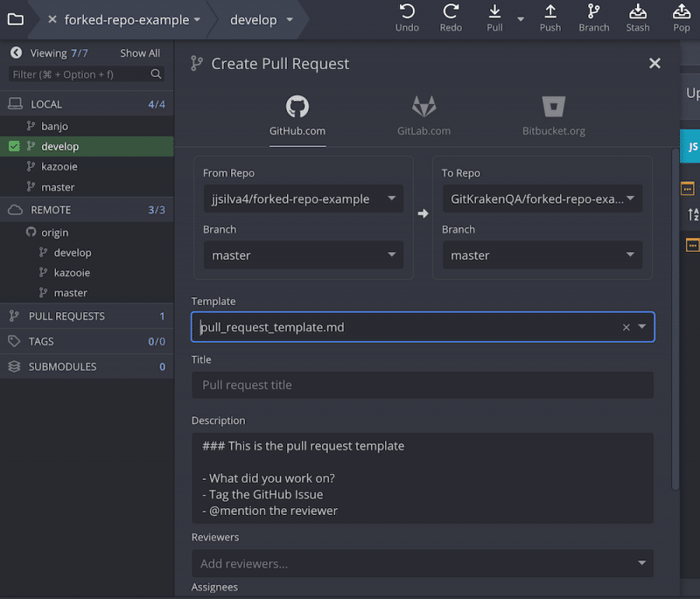Screen dimensions: 700x599
Task: Open the Add reviewers dropdown
Action: pos(423,563)
